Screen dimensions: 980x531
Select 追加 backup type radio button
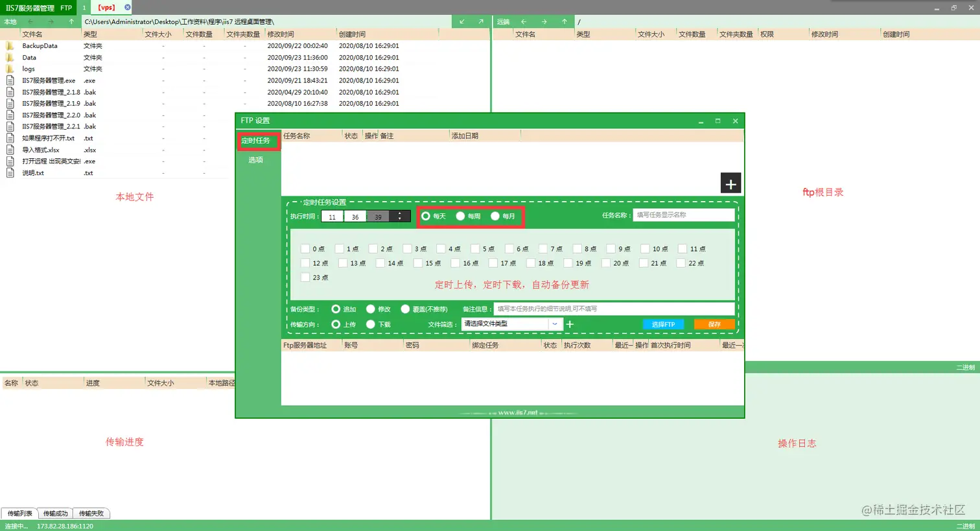[336, 309]
